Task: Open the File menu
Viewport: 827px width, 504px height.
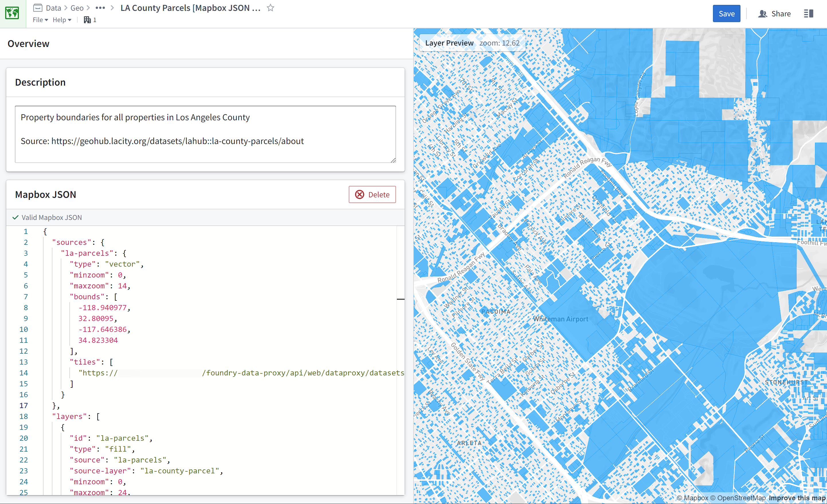Action: point(40,20)
